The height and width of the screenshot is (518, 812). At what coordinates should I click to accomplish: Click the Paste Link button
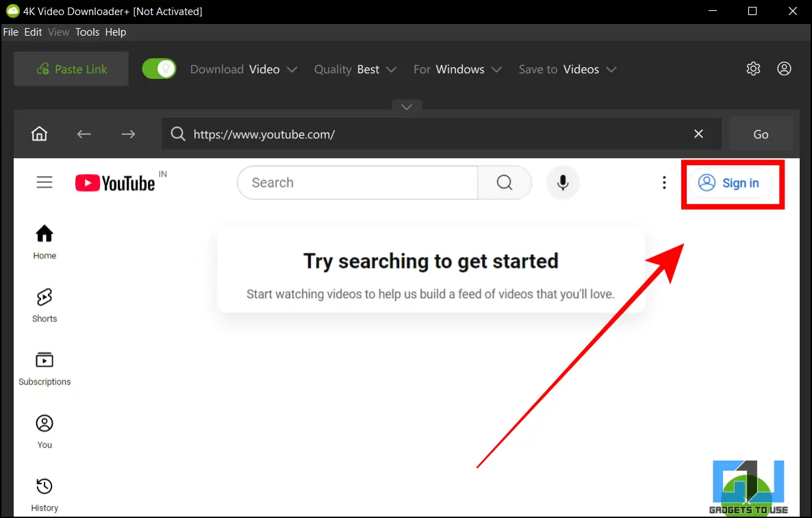[71, 69]
